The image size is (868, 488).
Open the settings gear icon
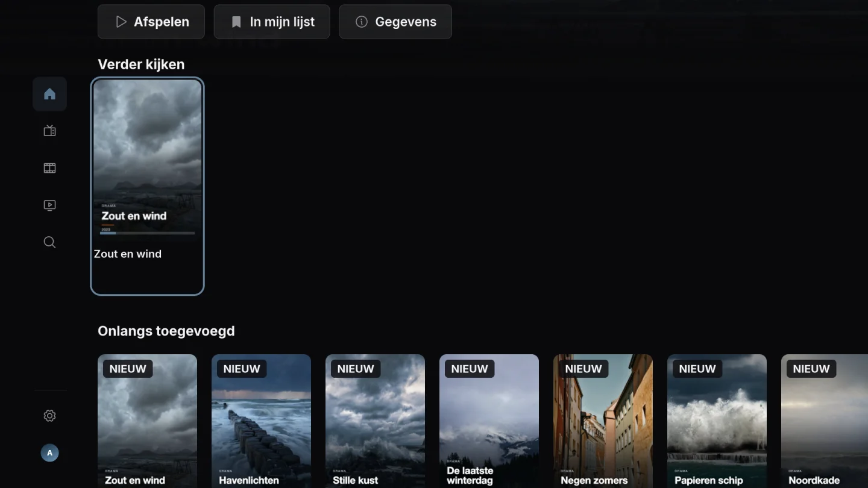(49, 416)
